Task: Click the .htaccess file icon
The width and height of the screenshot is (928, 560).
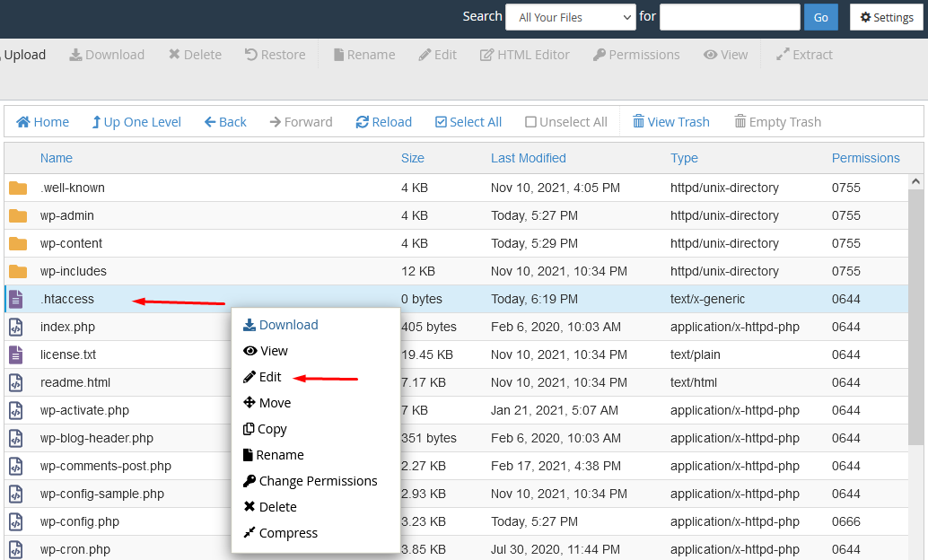Action: point(16,300)
